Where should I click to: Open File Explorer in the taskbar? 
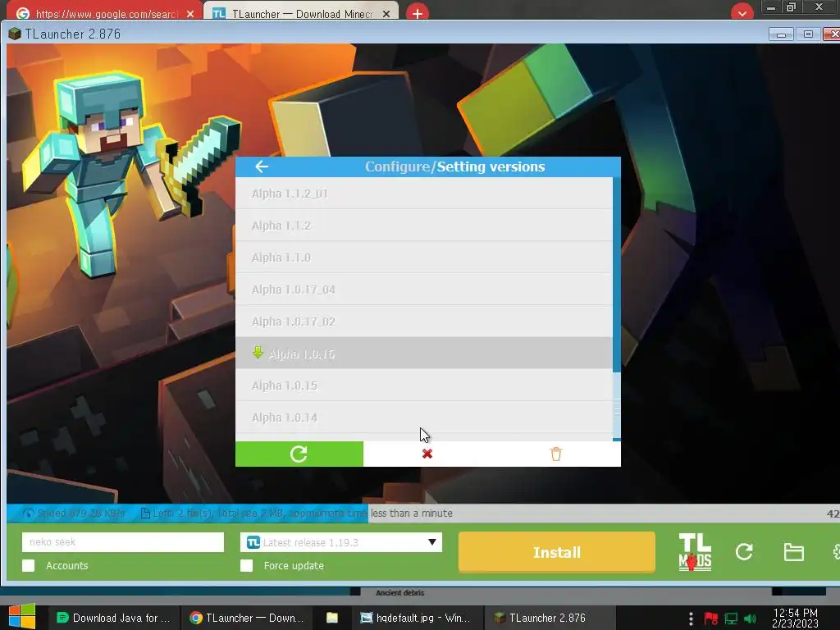click(332, 618)
